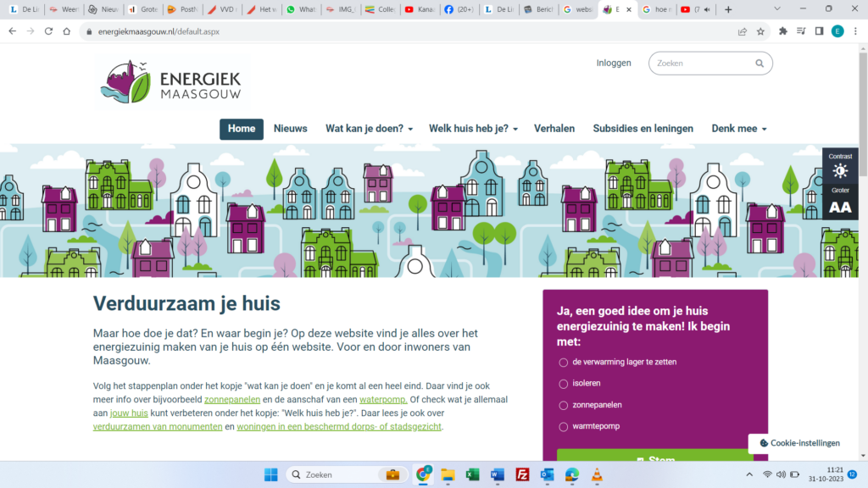Select the 'zonnepanelen' radio option

click(x=563, y=405)
